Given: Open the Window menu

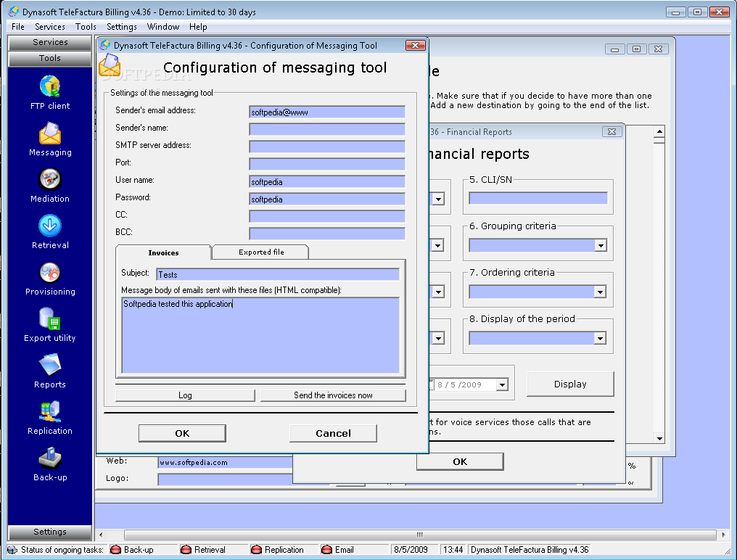Looking at the screenshot, I should coord(163,27).
